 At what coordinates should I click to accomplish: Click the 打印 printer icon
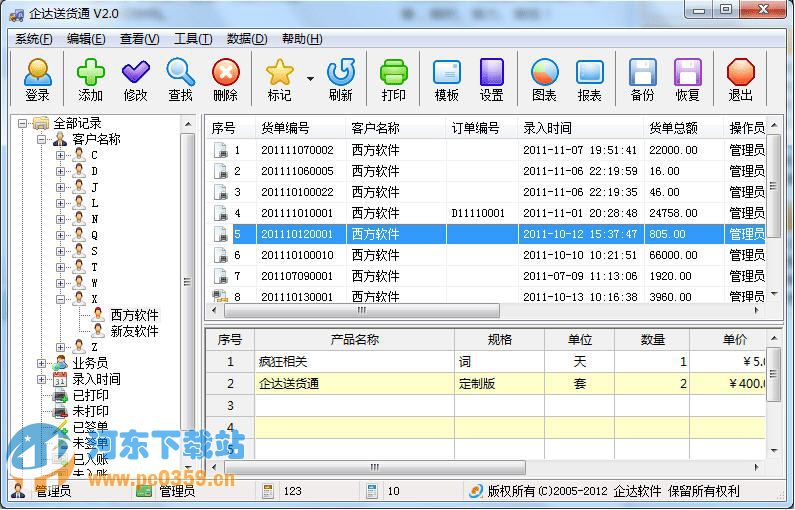pyautogui.click(x=393, y=80)
